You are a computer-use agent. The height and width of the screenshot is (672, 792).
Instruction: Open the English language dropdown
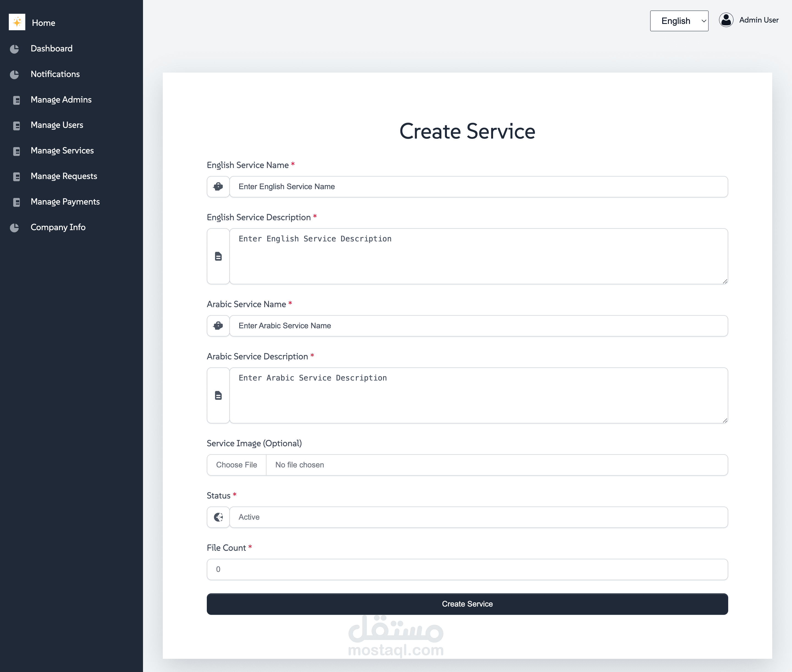coord(679,21)
